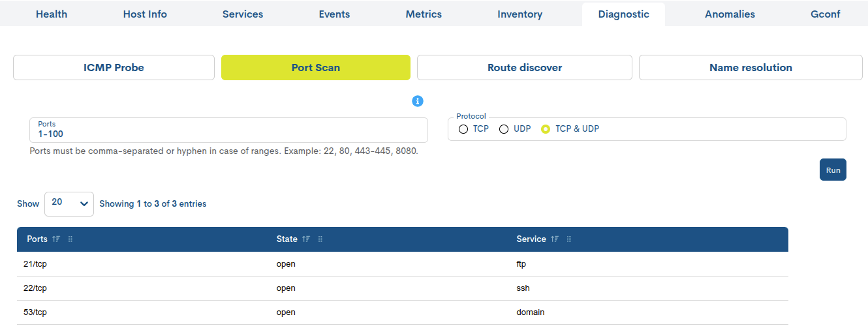Sort by Service column sort icon
The height and width of the screenshot is (330, 868).
click(555, 239)
